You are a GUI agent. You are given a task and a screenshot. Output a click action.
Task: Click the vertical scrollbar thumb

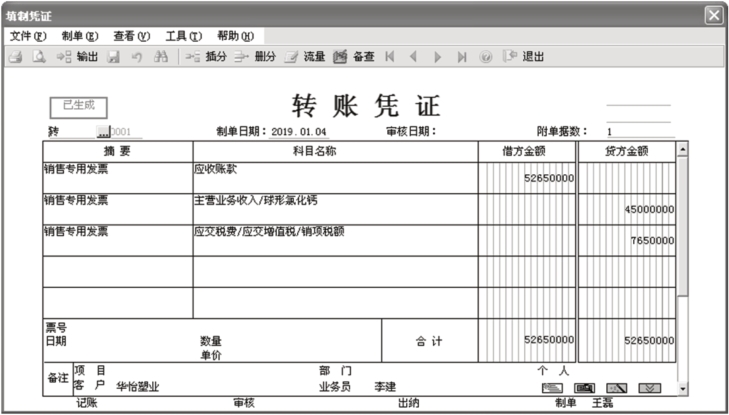[682, 227]
